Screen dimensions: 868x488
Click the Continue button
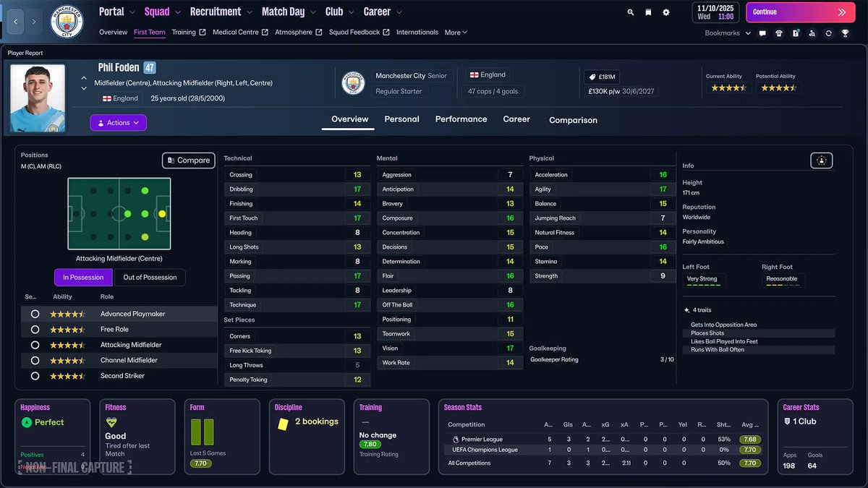tap(801, 12)
